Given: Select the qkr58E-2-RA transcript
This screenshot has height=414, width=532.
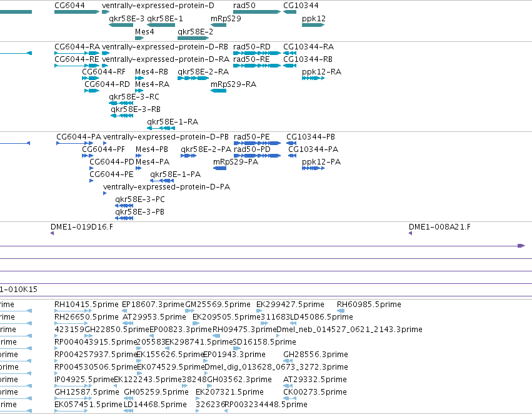Looking at the screenshot, I should 193,78.
